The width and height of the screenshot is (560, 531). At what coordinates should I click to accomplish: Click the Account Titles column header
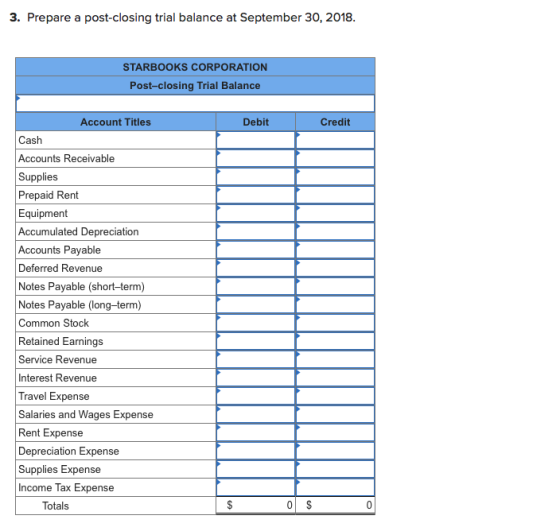pos(116,122)
